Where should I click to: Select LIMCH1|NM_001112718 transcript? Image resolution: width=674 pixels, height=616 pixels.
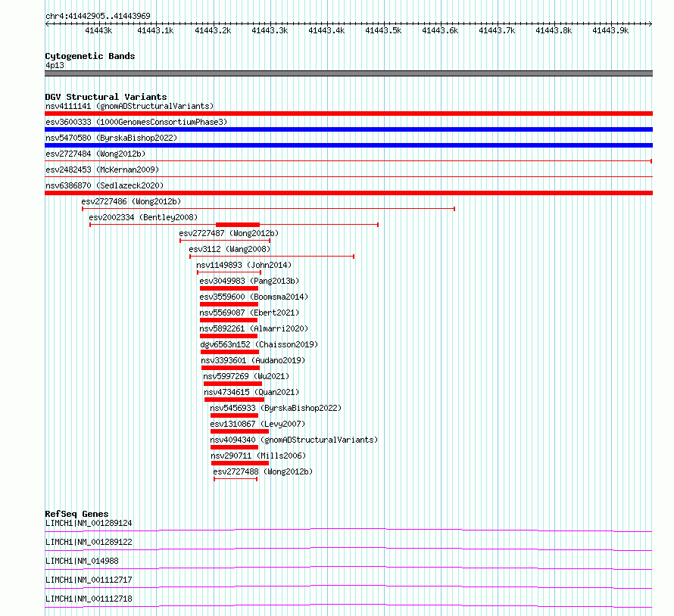click(89, 599)
